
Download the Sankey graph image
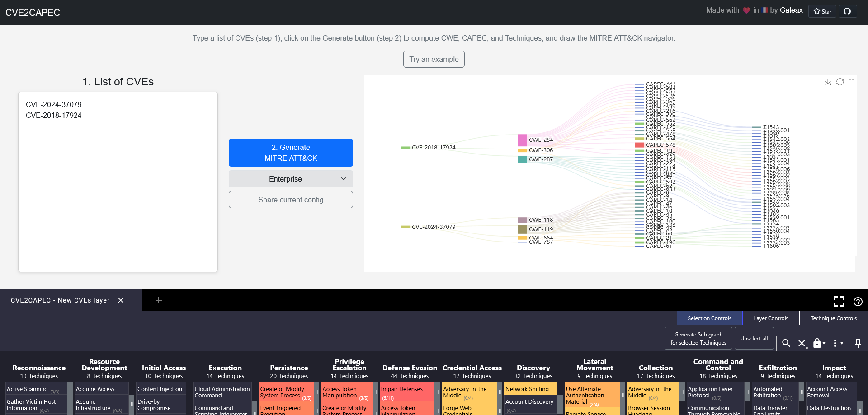pyautogui.click(x=828, y=82)
